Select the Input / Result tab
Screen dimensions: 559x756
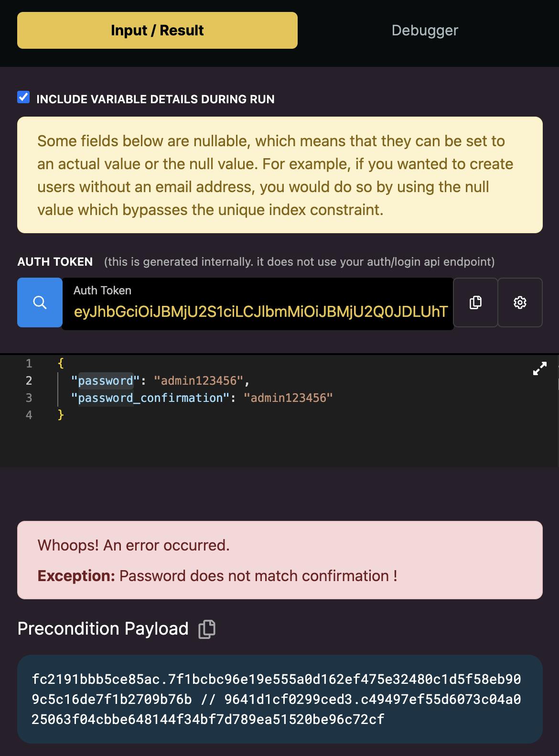coord(157,31)
